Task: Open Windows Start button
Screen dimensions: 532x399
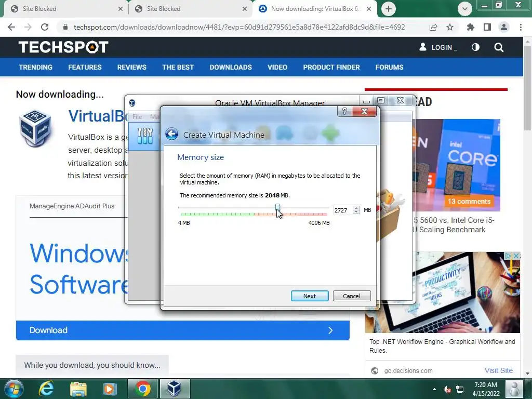Action: click(14, 389)
